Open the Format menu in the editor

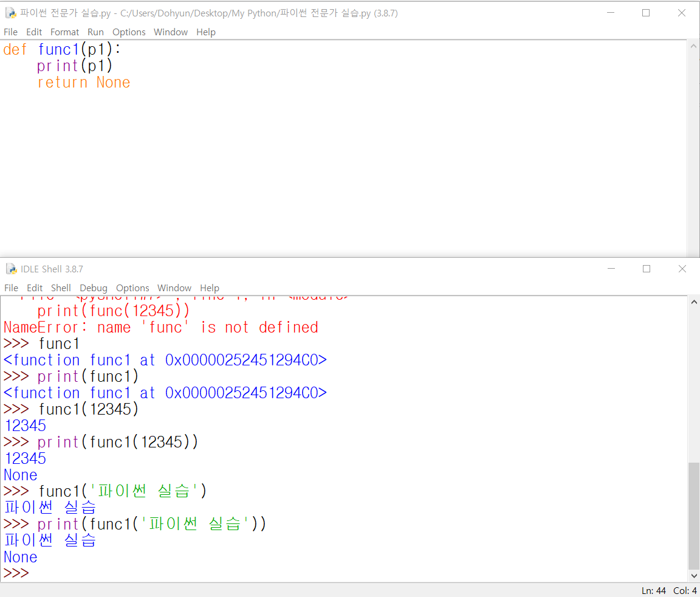coord(64,32)
